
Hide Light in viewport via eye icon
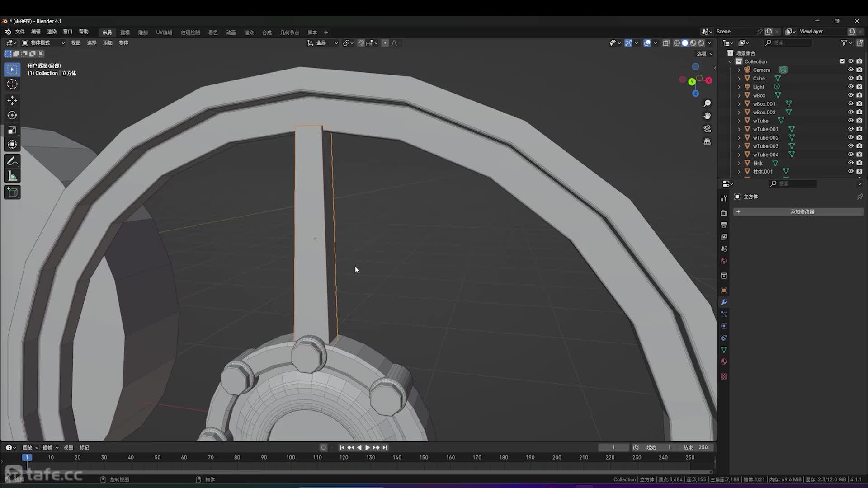pyautogui.click(x=850, y=87)
